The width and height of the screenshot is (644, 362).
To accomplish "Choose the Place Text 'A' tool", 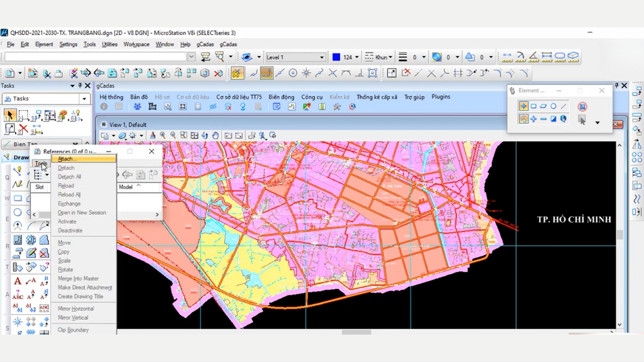I will 17,282.
